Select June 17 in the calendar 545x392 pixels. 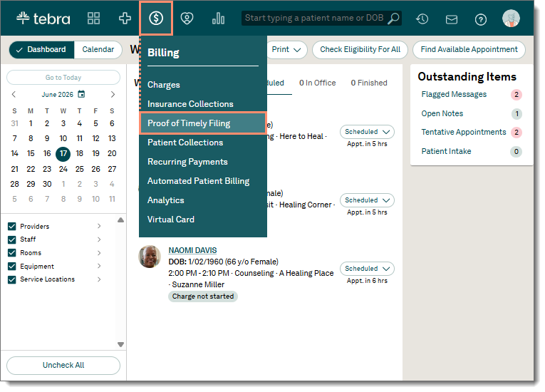(x=63, y=154)
